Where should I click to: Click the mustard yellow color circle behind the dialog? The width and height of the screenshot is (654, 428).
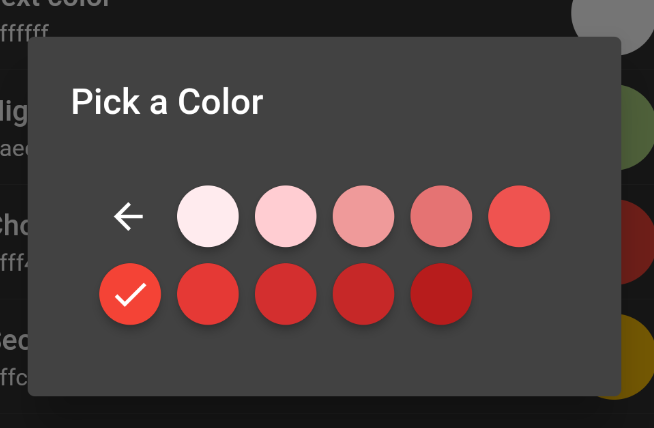tap(638, 357)
